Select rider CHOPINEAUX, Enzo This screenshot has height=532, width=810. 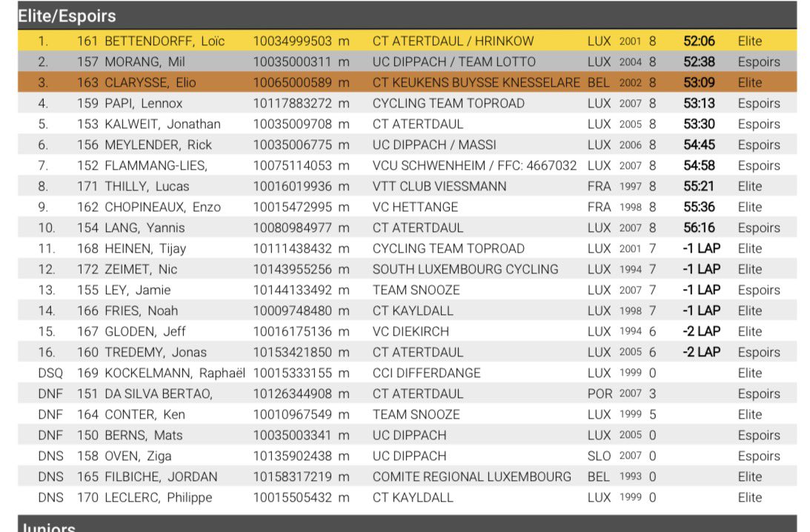pos(162,207)
